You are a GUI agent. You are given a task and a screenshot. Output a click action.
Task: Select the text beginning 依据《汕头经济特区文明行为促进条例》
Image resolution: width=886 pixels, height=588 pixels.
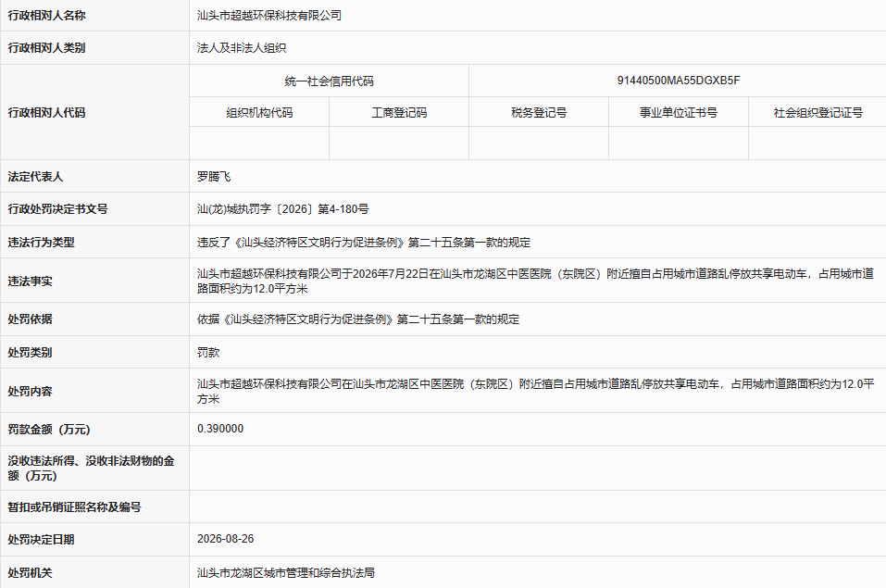[357, 319]
